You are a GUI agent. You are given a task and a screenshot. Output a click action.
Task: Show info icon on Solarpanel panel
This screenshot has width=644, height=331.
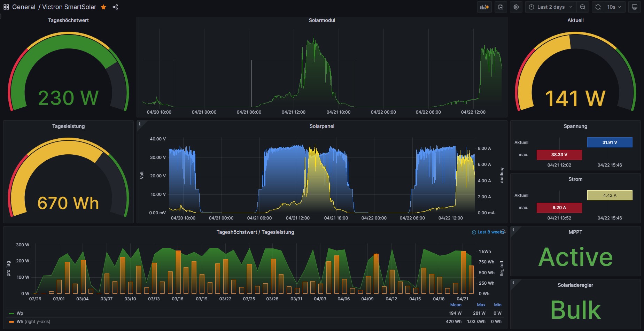[140, 124]
